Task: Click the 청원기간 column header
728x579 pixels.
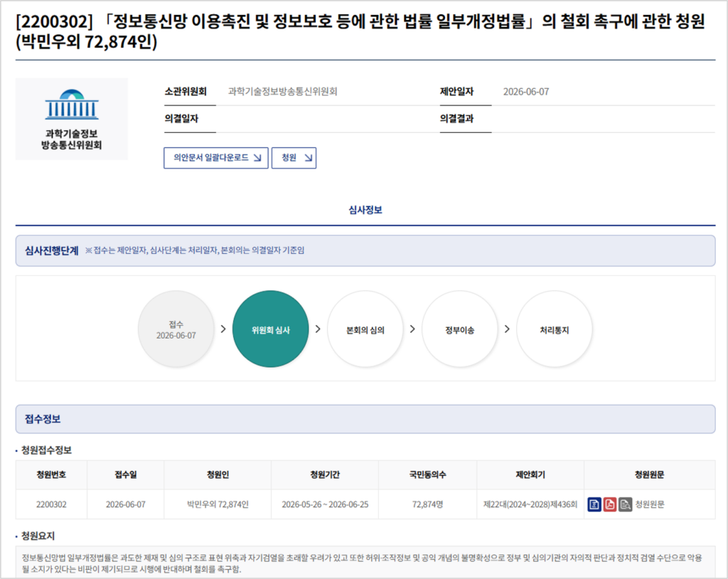Action: 325,474
